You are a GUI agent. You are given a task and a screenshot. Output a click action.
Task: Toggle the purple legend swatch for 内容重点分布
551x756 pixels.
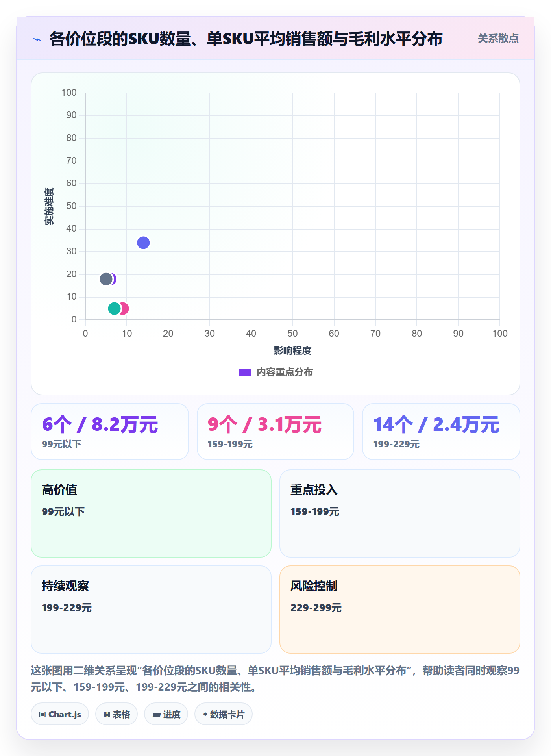click(245, 372)
